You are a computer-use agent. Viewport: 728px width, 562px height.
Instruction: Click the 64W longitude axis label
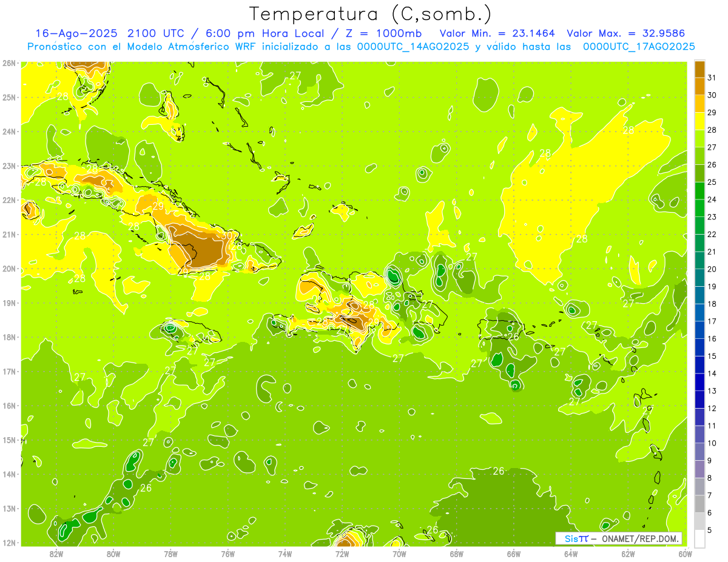pyautogui.click(x=571, y=554)
